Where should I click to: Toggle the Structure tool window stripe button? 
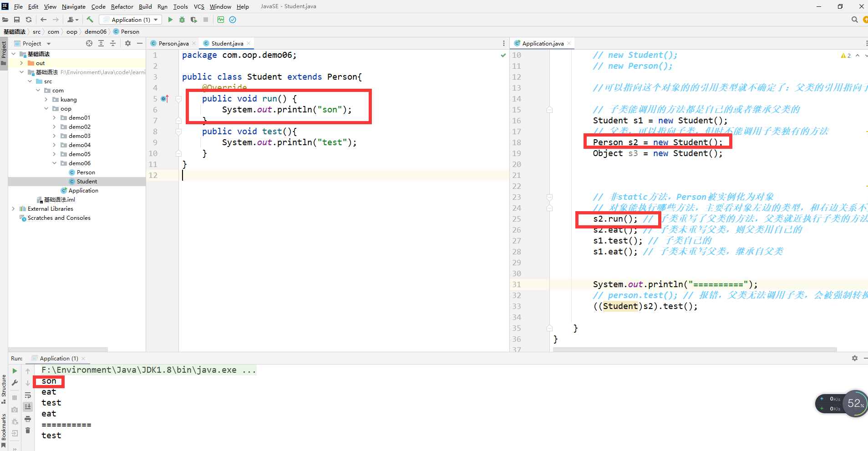[4, 389]
